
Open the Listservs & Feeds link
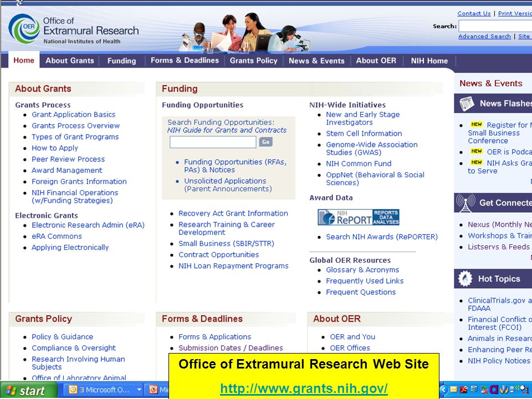click(499, 247)
